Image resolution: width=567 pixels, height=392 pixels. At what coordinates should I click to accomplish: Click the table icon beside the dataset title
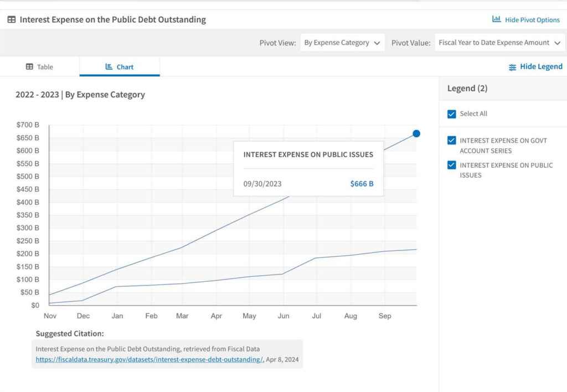tap(11, 19)
